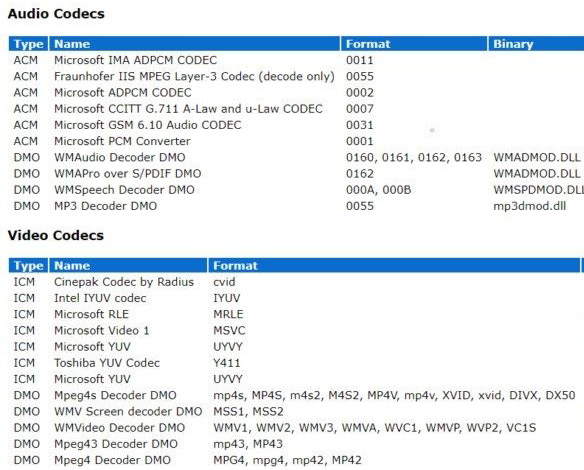Viewport: 584px width, 470px height.
Task: Click the Video Codecs 'Type' column header
Action: 28,266
